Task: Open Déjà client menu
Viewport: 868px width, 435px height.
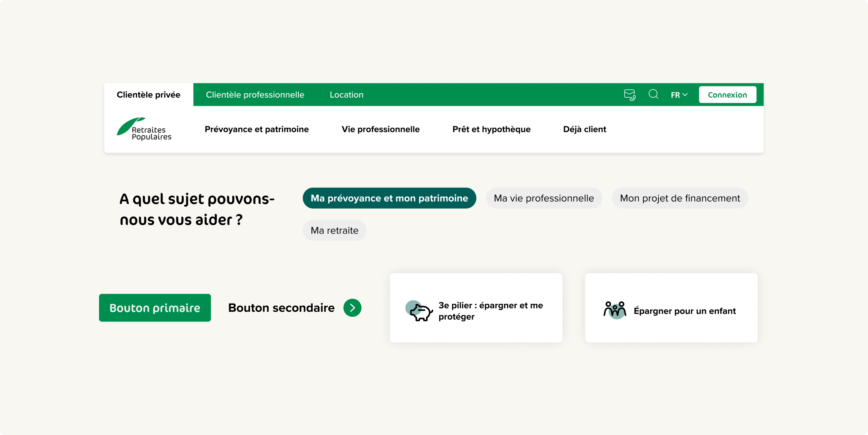Action: 585,129
